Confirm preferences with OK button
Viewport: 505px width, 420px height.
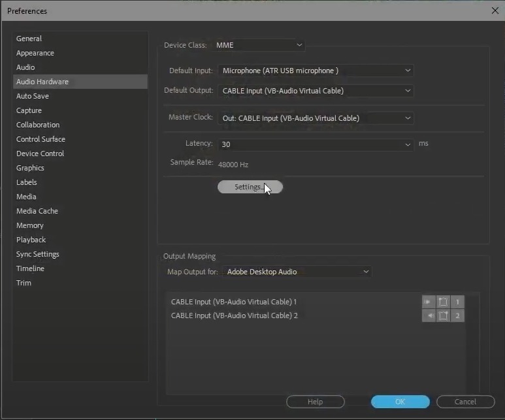point(400,402)
